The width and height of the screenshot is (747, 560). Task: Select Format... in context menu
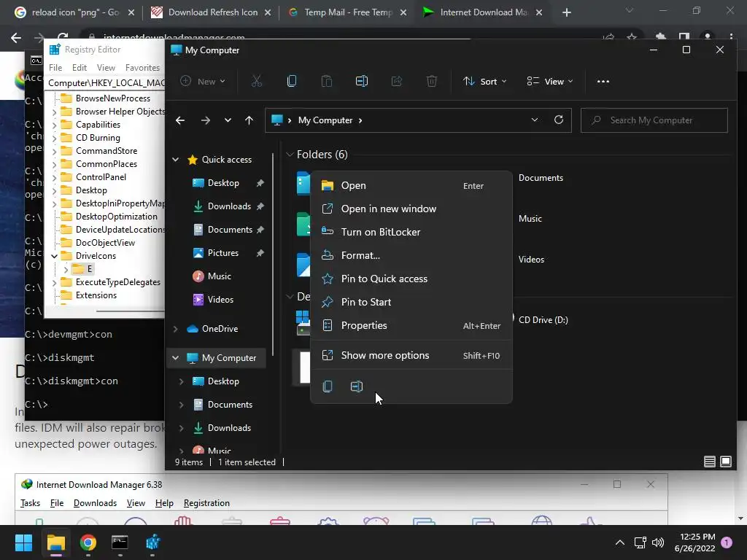coord(411,255)
